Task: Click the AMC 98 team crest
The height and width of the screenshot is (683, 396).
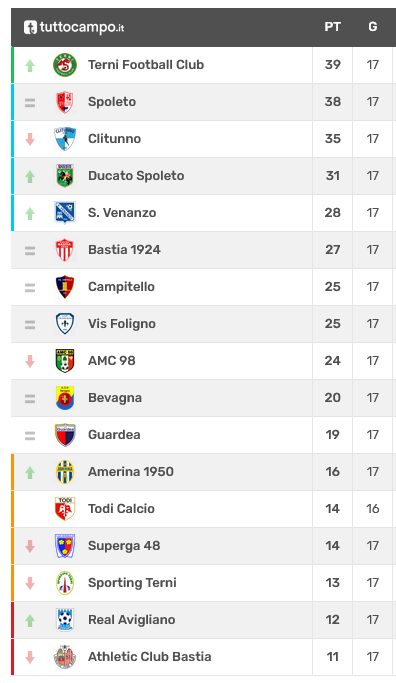Action: 65,361
